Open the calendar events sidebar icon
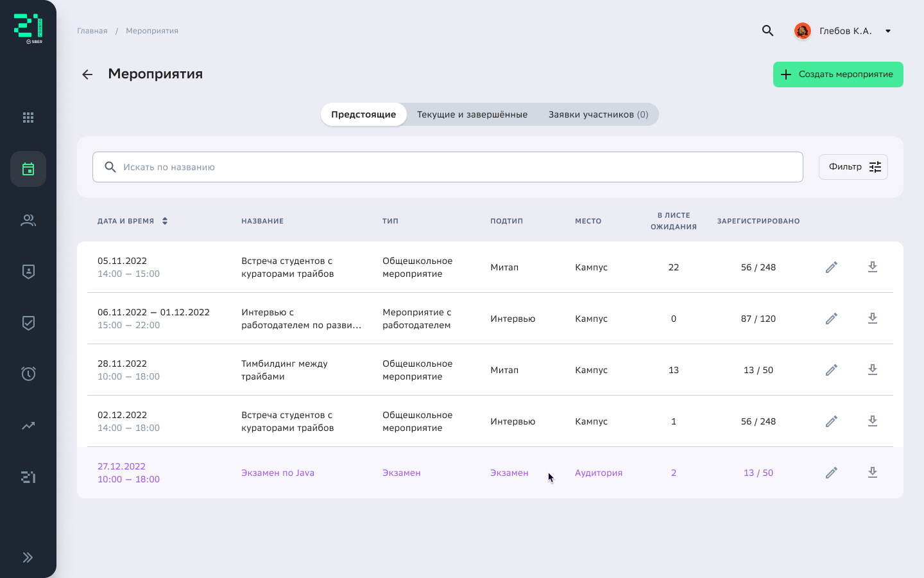 click(x=28, y=169)
